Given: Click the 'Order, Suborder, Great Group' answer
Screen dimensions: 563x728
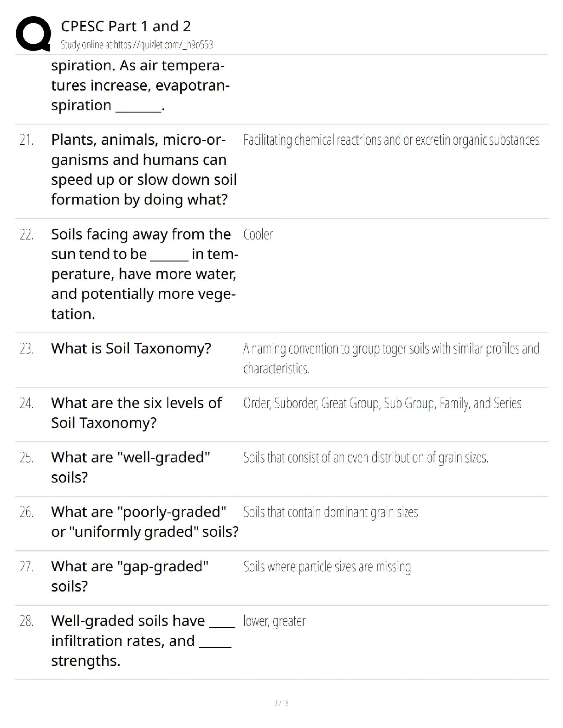Looking at the screenshot, I should [x=382, y=403].
